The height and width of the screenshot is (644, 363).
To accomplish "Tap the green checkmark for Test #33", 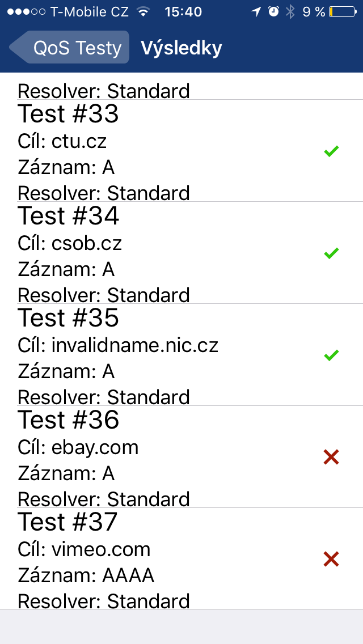I will click(x=331, y=151).
